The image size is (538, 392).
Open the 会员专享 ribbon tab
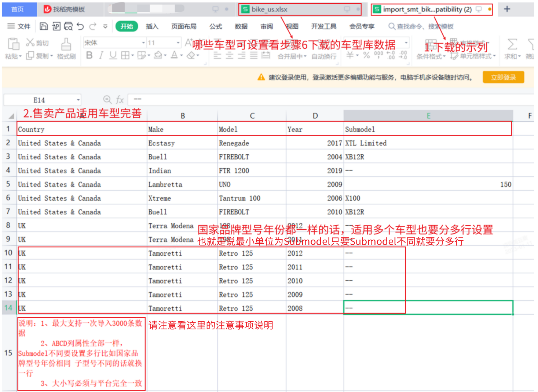point(362,26)
